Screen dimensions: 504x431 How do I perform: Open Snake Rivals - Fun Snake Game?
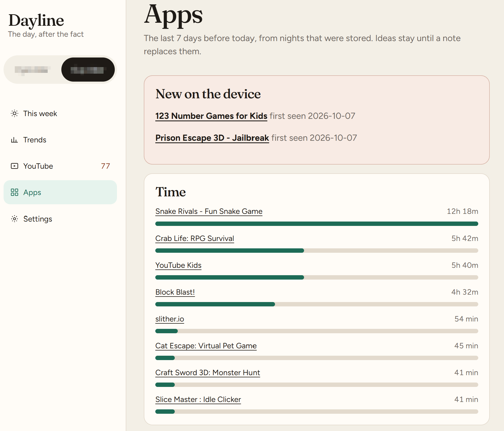pyautogui.click(x=209, y=211)
